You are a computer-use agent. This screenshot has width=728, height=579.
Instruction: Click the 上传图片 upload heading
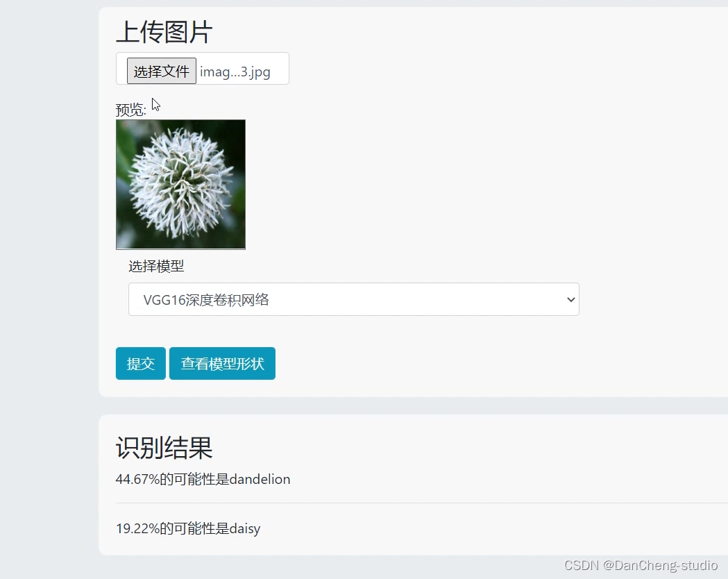(x=163, y=32)
